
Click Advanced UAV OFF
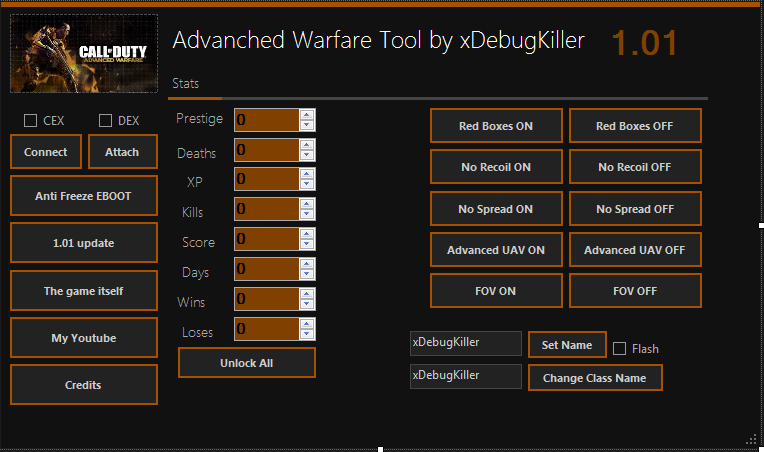pos(635,249)
